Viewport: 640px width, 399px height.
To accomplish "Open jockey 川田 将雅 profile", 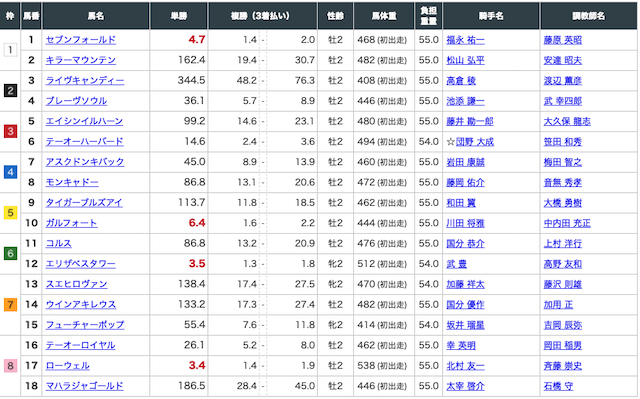I will [x=465, y=223].
